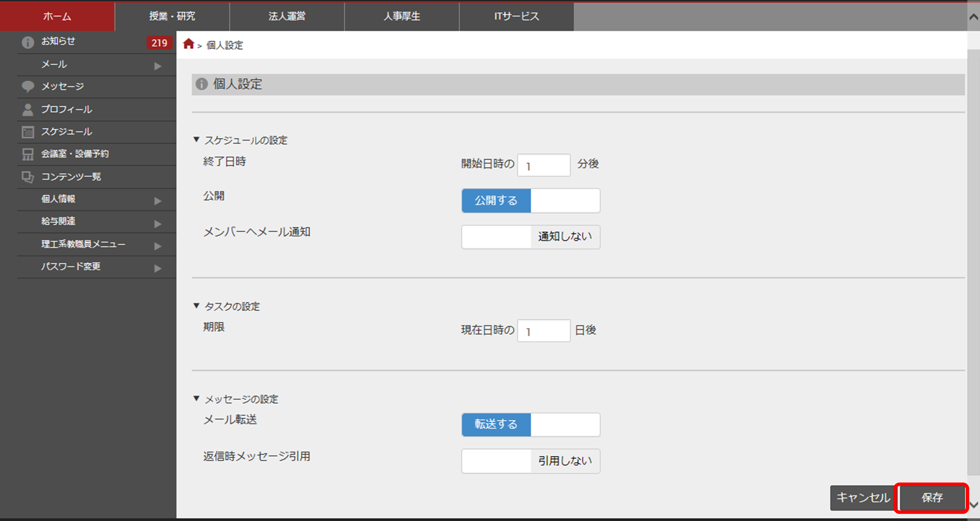This screenshot has height=521, width=980.
Task: Click 個人設定 in the breadcrumb
Action: (x=224, y=45)
